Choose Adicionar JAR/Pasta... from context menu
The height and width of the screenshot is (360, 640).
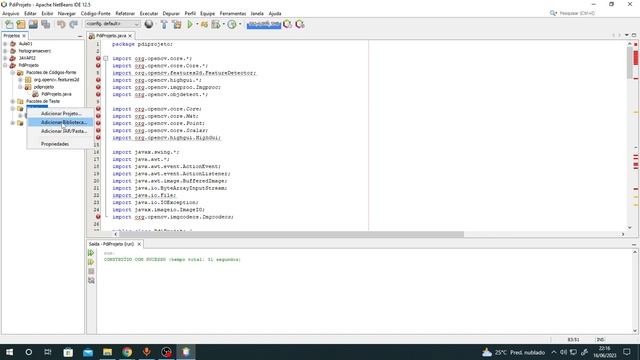coord(61,131)
